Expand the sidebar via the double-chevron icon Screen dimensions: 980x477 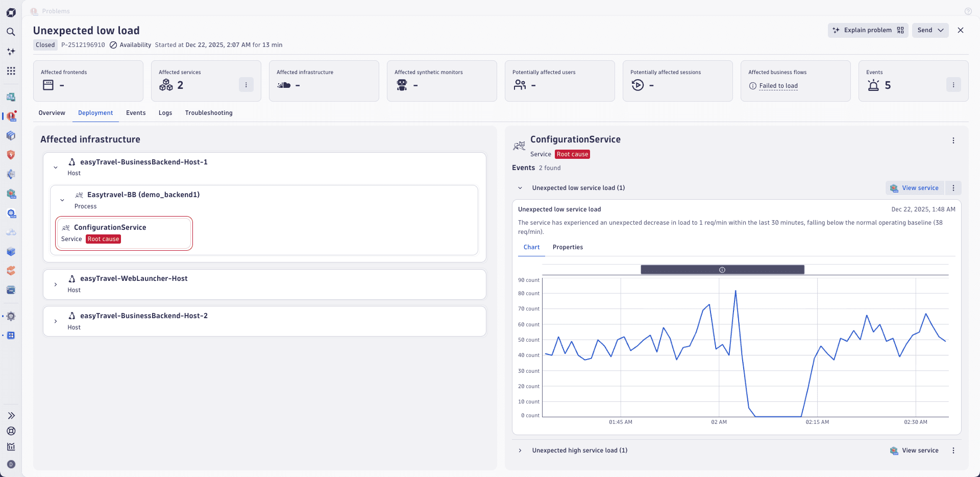tap(11, 416)
